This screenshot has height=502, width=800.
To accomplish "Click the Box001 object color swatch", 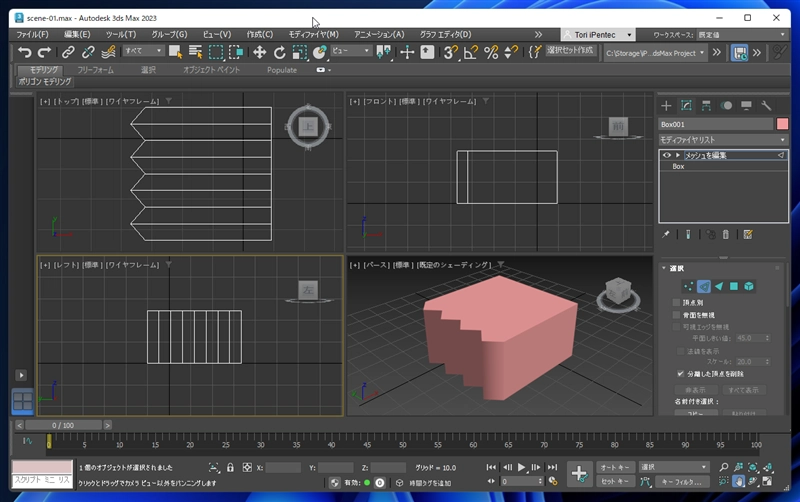I will [782, 124].
